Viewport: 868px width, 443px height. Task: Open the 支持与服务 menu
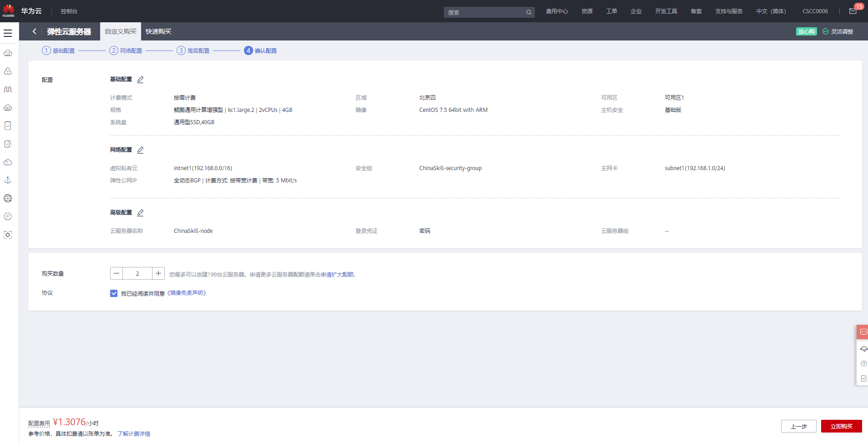click(x=729, y=11)
